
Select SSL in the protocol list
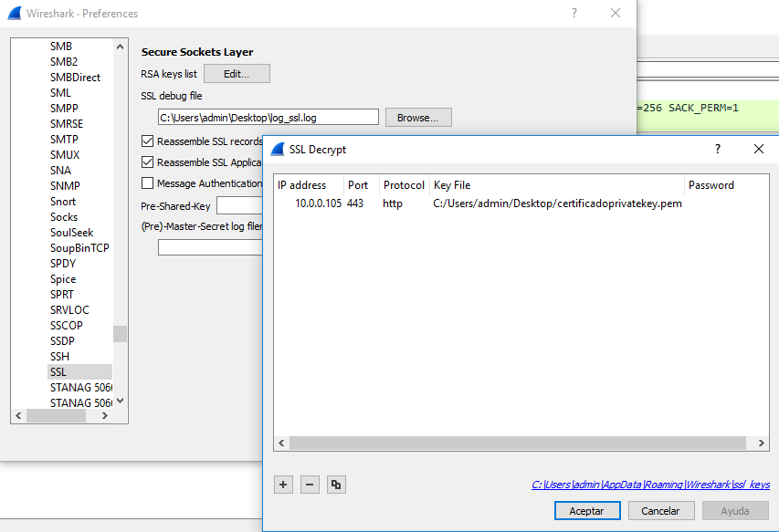click(80, 371)
